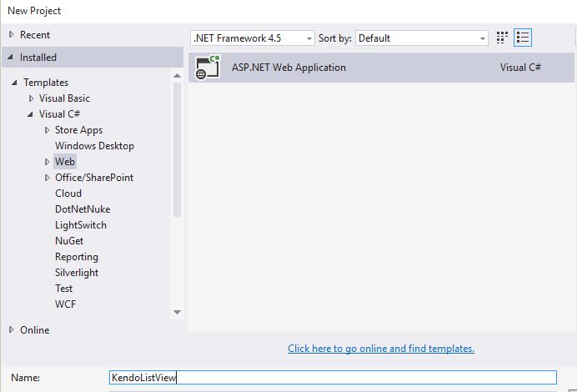Click the link to find templates online

(x=381, y=349)
